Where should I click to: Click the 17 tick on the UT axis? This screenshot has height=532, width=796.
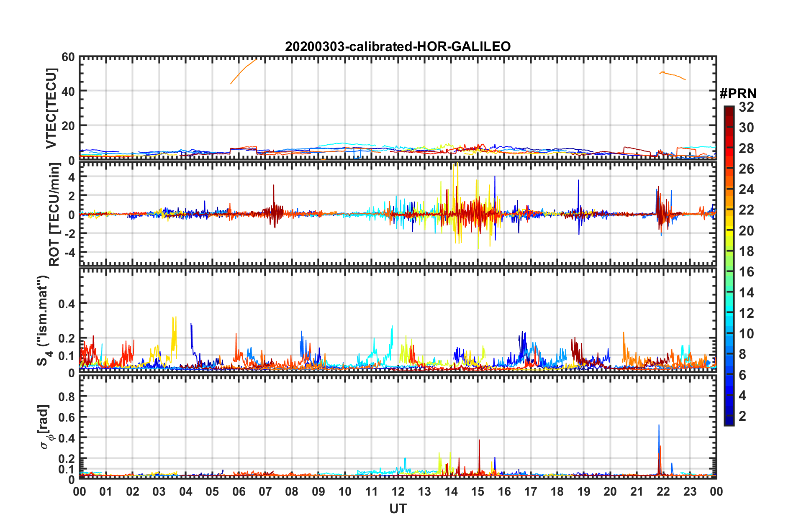point(531,491)
